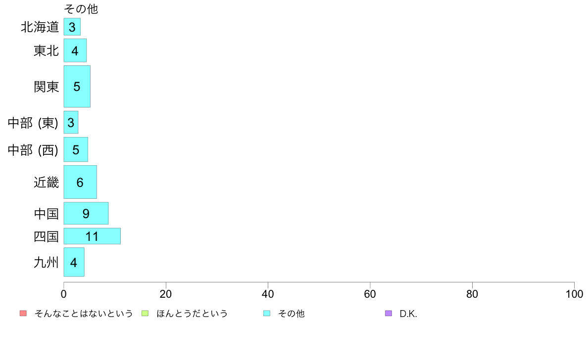Screen dimensions: 588x364
Task: Click the 40 tick label on x-axis
Action: (x=268, y=294)
